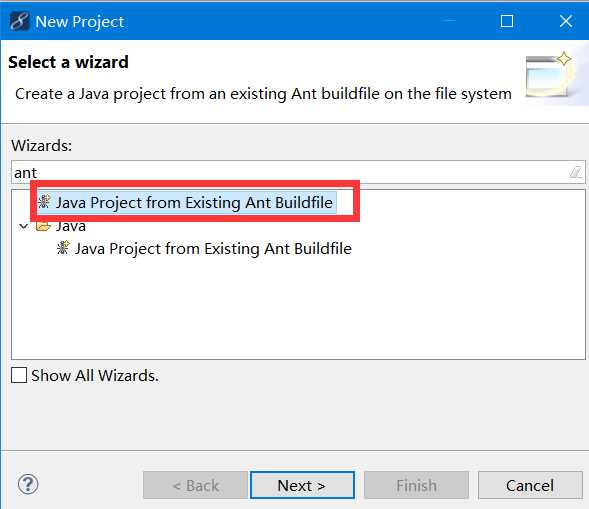The image size is (589, 509).
Task: Click the Java folder icon in the tree
Action: pyautogui.click(x=43, y=226)
